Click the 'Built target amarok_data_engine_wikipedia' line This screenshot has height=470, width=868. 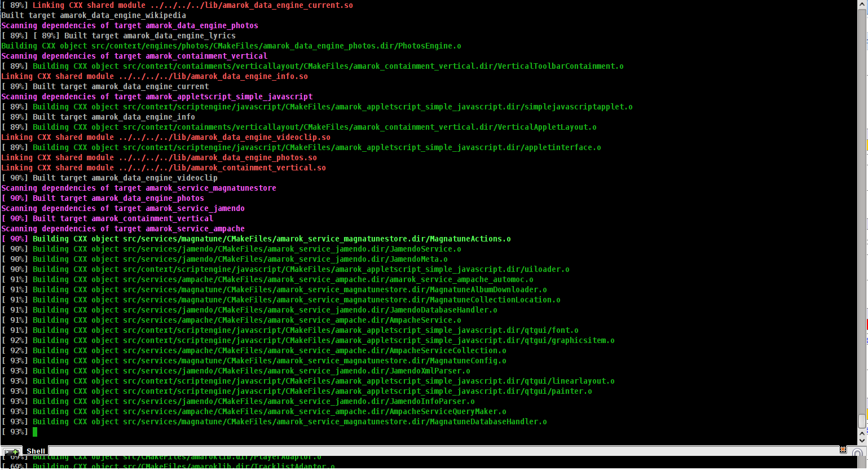coord(94,15)
